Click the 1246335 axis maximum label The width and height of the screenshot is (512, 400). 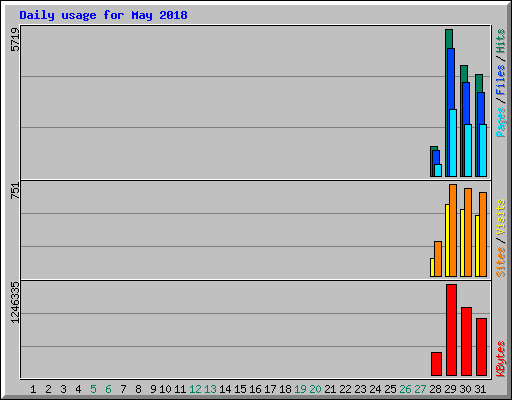pyautogui.click(x=15, y=302)
